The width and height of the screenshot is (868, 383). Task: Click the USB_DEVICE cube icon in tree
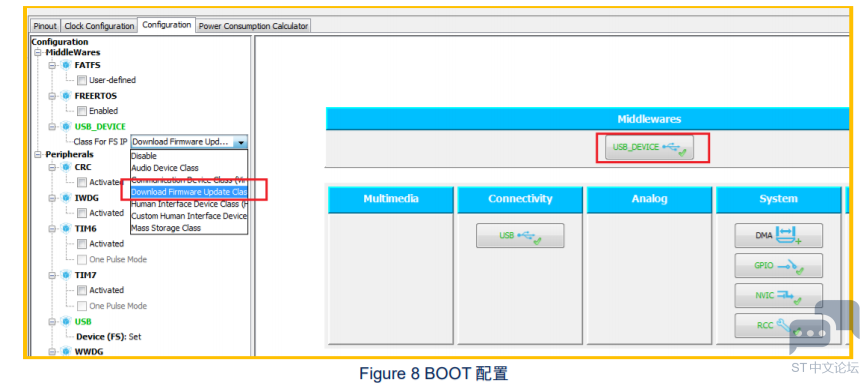[66, 127]
